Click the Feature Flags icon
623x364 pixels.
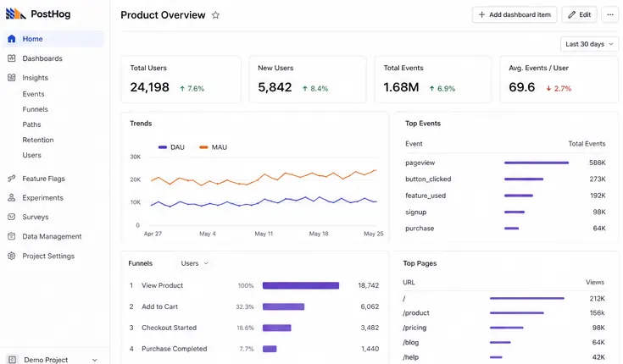click(x=12, y=179)
